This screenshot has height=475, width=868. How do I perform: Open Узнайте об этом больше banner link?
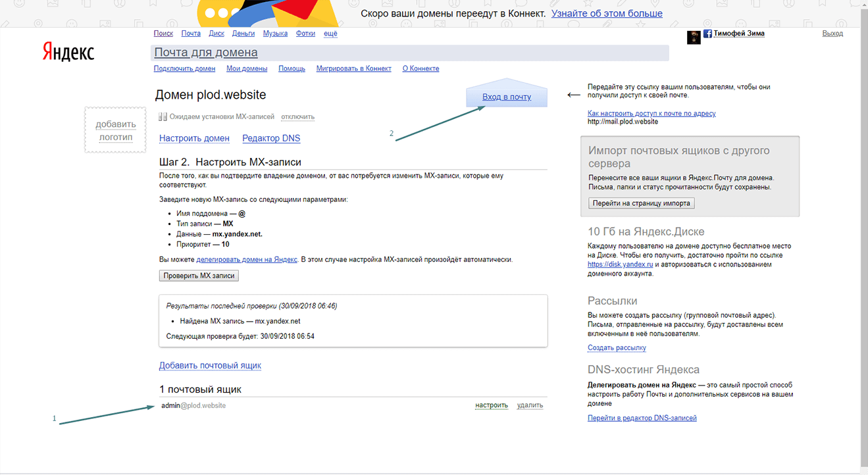[607, 13]
